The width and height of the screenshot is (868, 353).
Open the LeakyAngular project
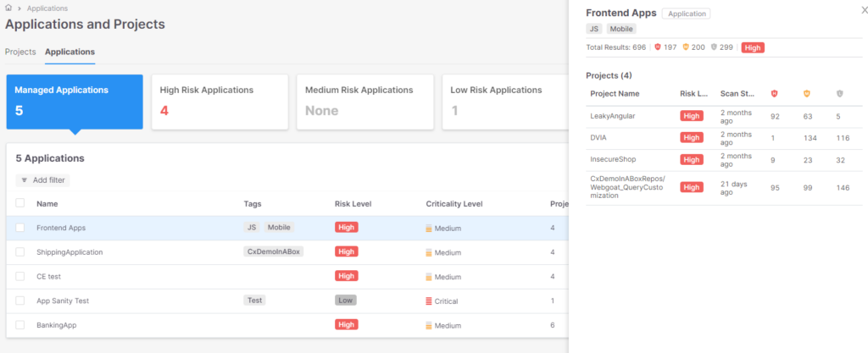[x=613, y=116]
